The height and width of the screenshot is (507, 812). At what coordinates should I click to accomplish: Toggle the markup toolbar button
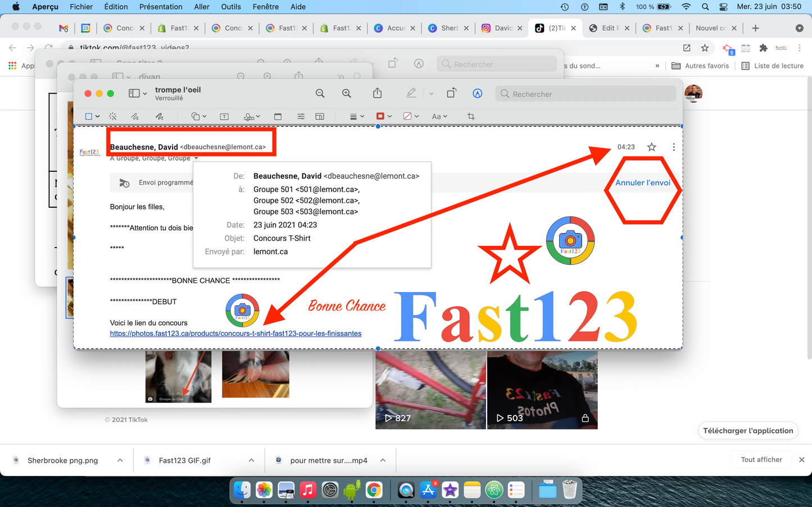pos(477,94)
